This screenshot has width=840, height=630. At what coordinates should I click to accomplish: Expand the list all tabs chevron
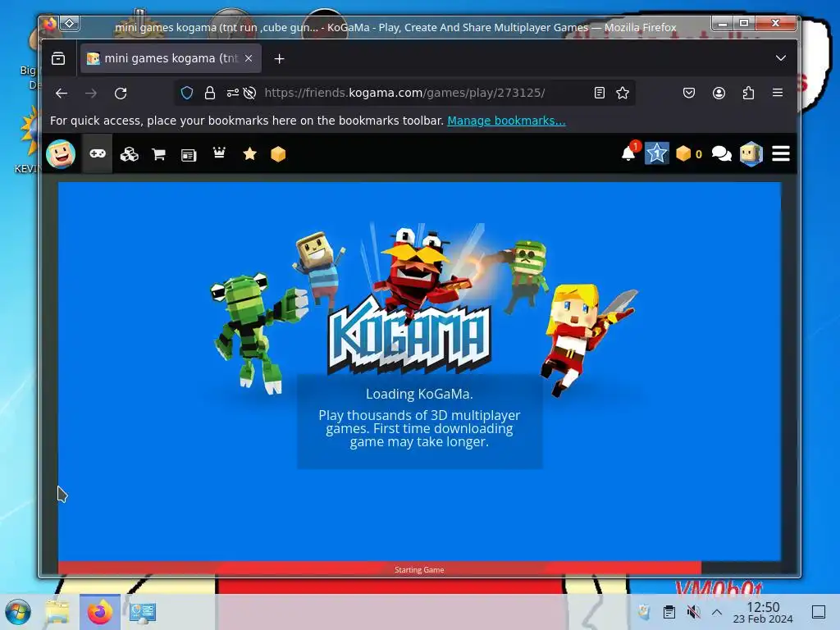tap(781, 58)
